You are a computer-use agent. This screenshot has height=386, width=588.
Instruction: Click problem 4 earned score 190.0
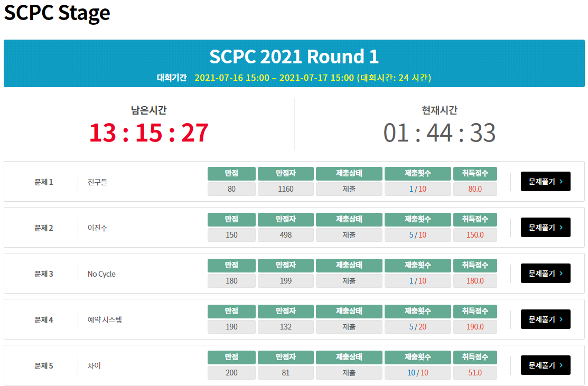click(475, 327)
